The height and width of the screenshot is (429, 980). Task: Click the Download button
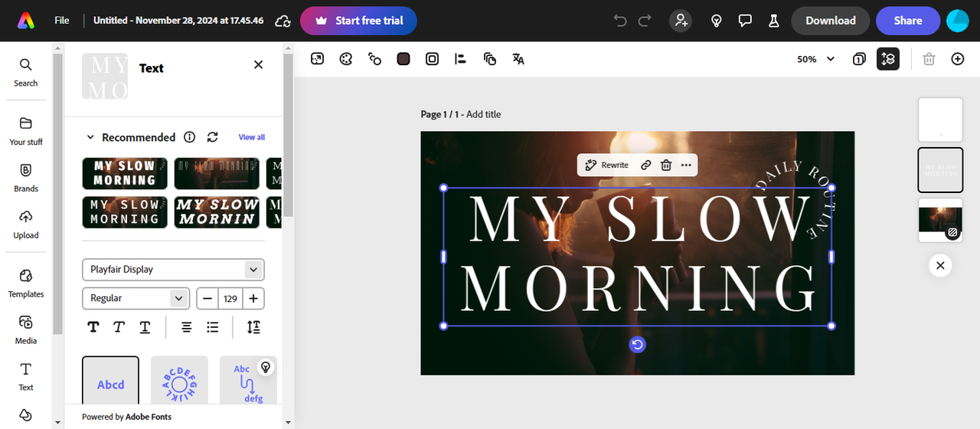point(831,21)
